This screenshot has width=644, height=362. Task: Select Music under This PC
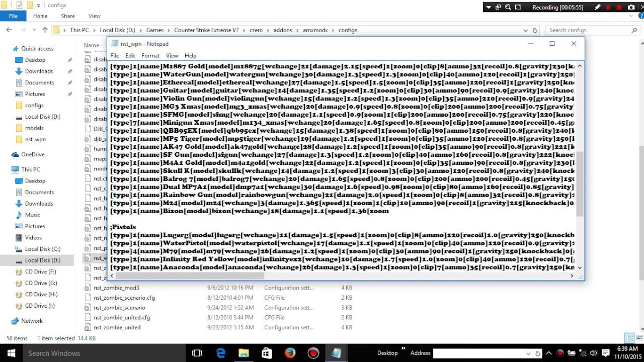[x=33, y=215]
